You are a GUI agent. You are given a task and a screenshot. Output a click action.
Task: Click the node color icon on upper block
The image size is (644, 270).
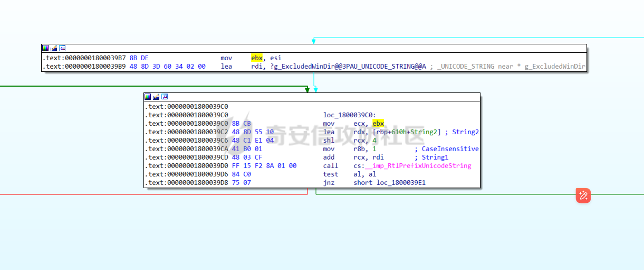coord(45,48)
